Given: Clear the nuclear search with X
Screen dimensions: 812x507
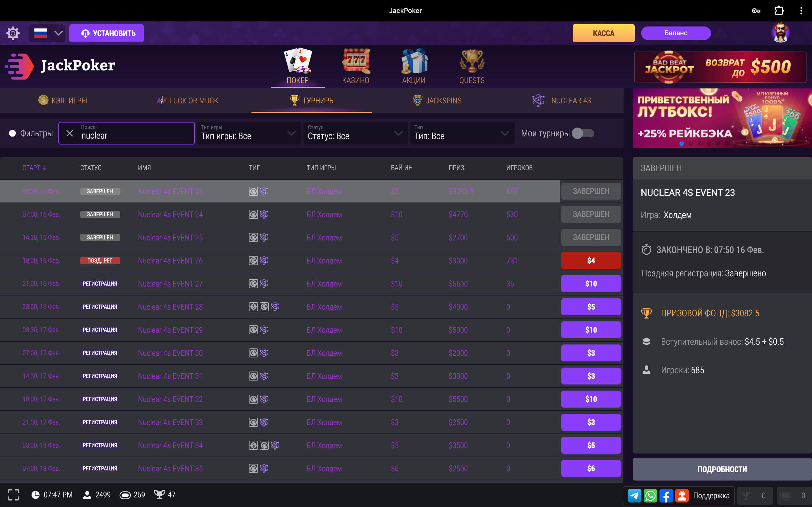Looking at the screenshot, I should click(x=69, y=133).
